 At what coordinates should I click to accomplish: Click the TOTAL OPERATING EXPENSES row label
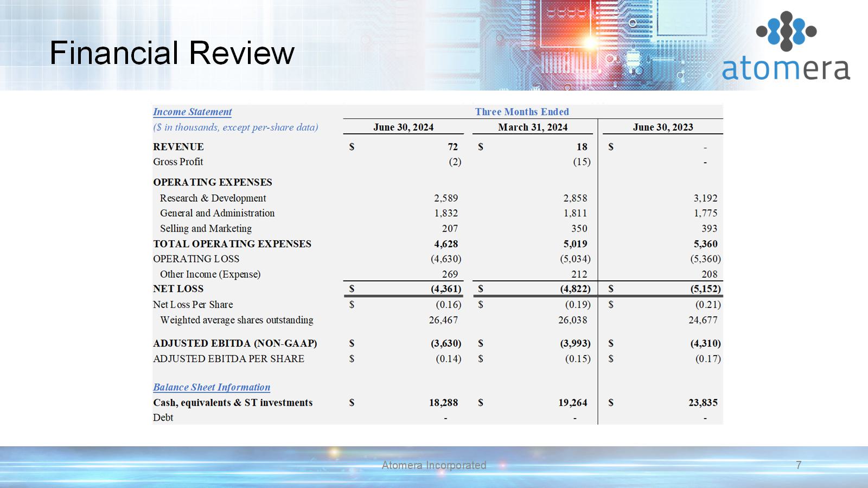tap(232, 244)
